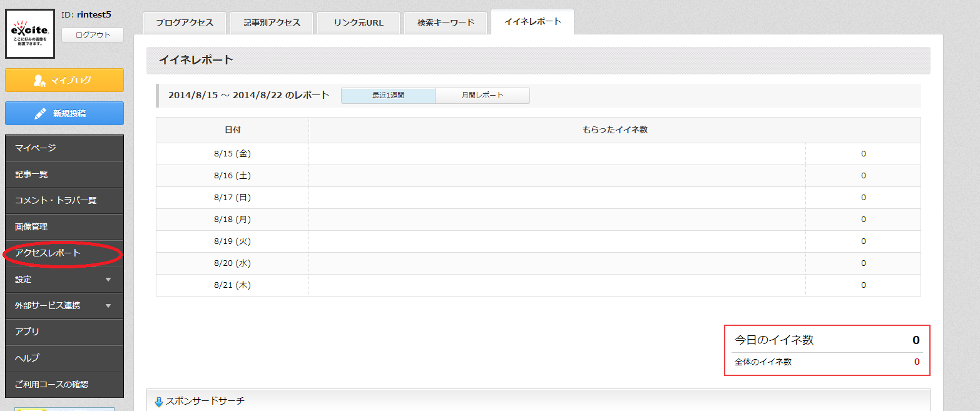Open マイブログ
The width and height of the screenshot is (980, 411).
pos(64,80)
